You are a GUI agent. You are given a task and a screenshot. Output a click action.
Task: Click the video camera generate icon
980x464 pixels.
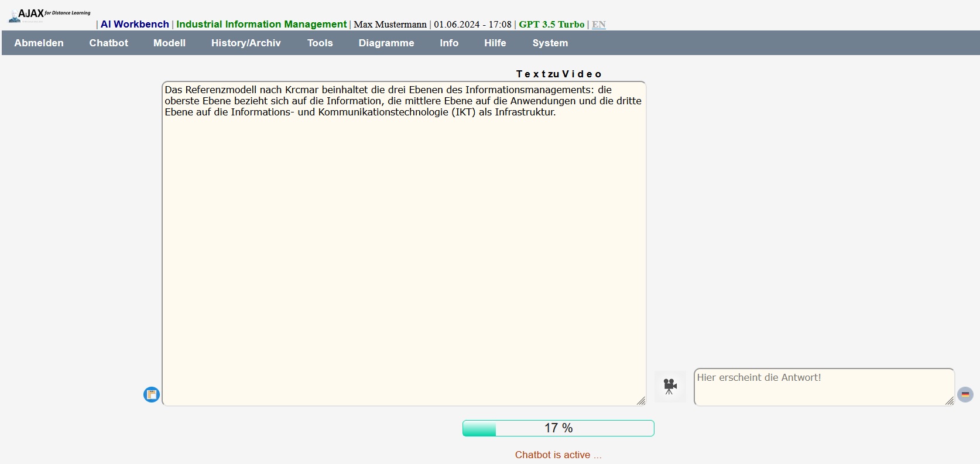(670, 387)
